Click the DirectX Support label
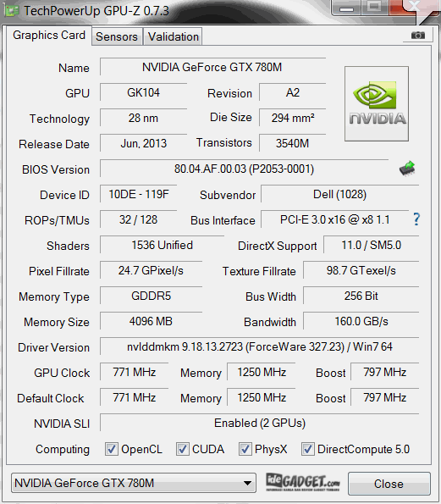The width and height of the screenshot is (441, 504). tap(277, 246)
